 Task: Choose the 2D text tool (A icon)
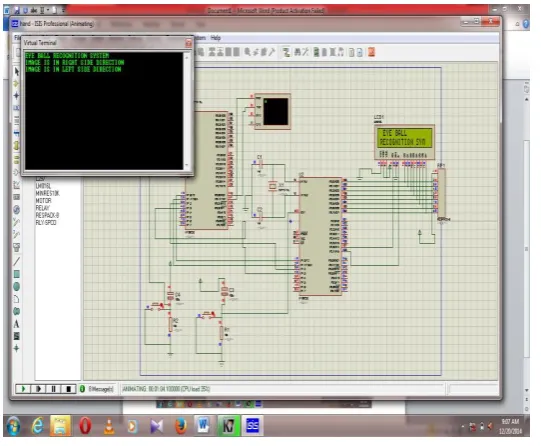pos(17,324)
